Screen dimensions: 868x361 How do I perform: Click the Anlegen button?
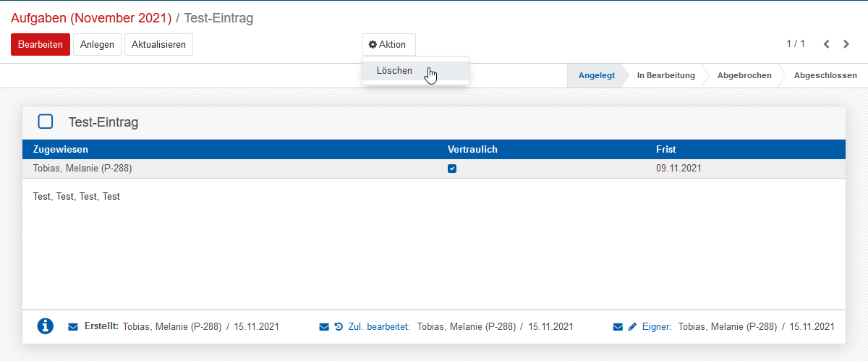coord(97,45)
